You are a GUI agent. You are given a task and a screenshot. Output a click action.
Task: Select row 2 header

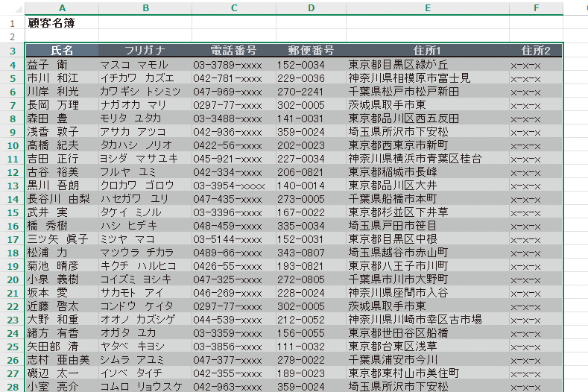(13, 37)
